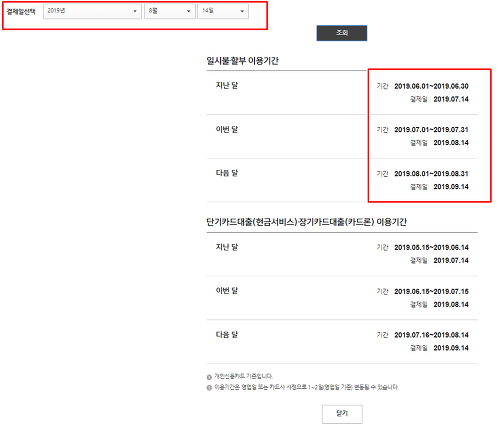The width and height of the screenshot is (500, 437).
Task: Click the 조회 search button
Action: coord(342,33)
